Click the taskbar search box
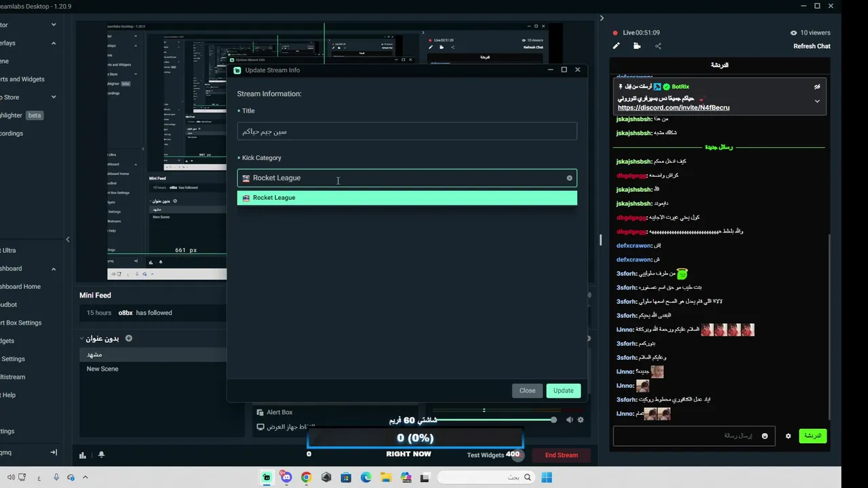This screenshot has width=868, height=488. click(487, 478)
